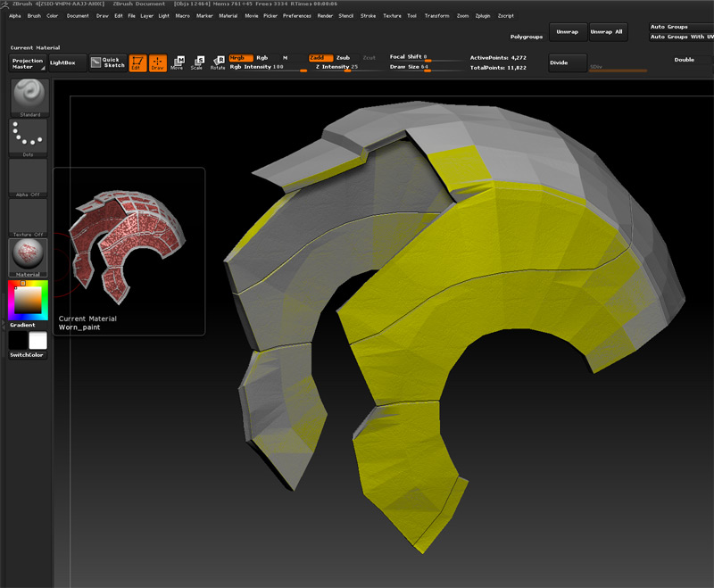Screen dimensions: 714x588
Task: Toggle Zadd sculpt mode
Action: coord(320,57)
